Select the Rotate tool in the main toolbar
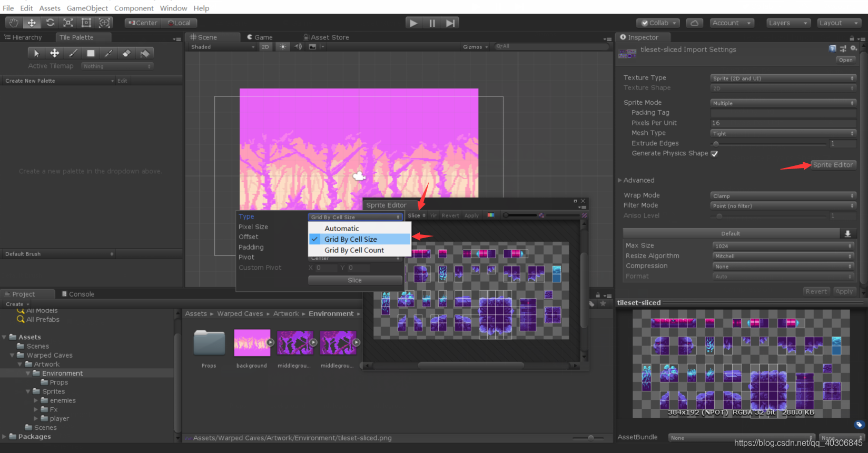 (x=50, y=23)
